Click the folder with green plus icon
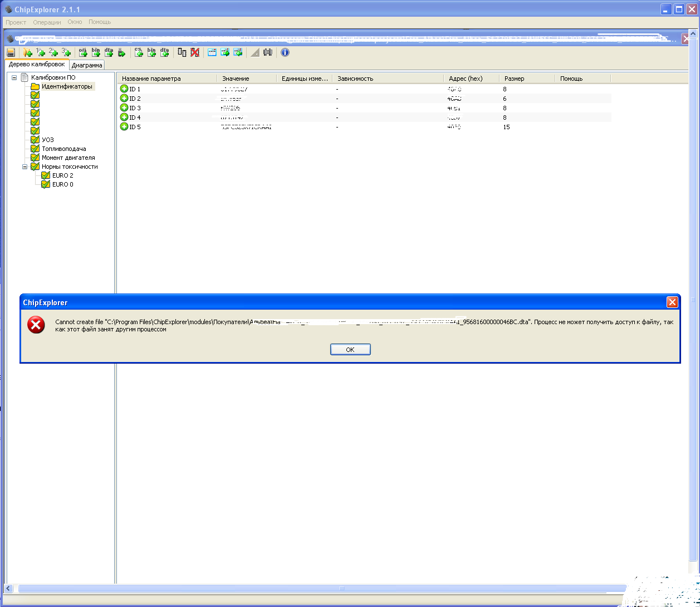Viewport: 700px width, 607px height. [27, 52]
